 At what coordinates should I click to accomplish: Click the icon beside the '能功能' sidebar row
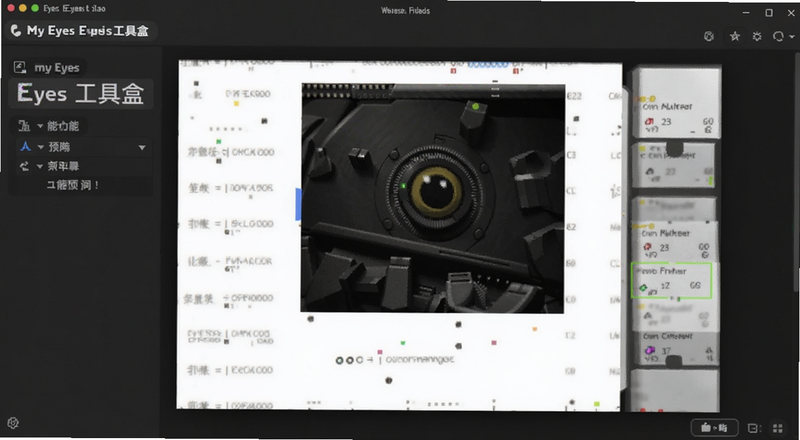coord(24,126)
